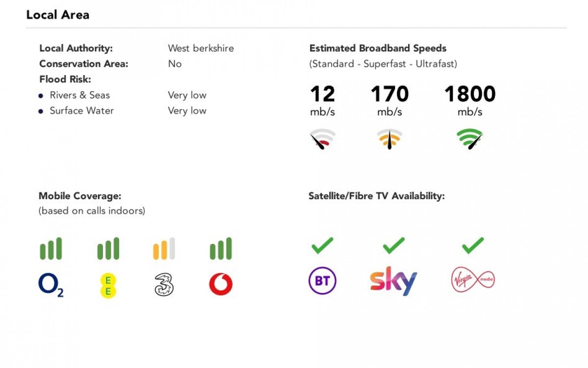Click the EE network logo
588x368 pixels.
pyautogui.click(x=108, y=286)
